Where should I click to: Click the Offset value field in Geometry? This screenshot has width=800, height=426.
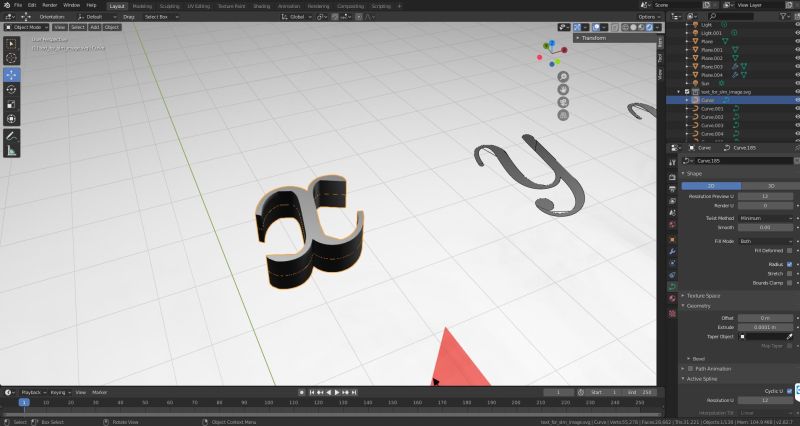pyautogui.click(x=766, y=318)
